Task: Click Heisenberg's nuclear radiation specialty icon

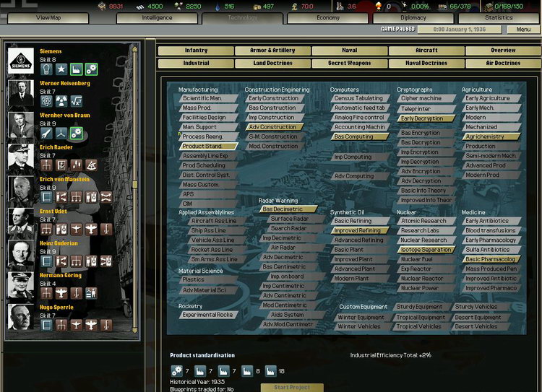Action: (61, 101)
